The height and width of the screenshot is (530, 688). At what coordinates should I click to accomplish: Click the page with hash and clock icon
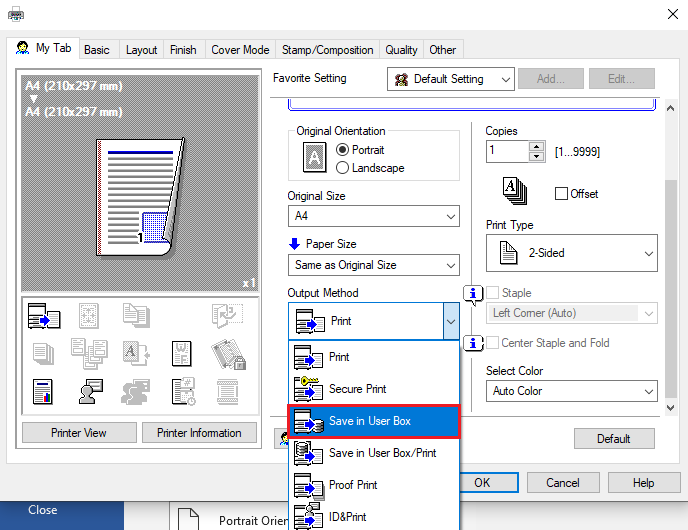183,391
